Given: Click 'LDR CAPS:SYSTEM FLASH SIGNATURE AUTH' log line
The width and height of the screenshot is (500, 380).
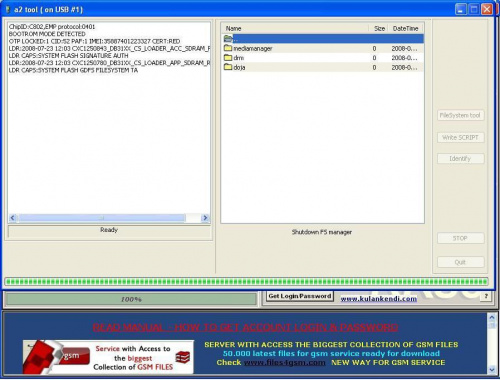Looking at the screenshot, I should tap(68, 56).
